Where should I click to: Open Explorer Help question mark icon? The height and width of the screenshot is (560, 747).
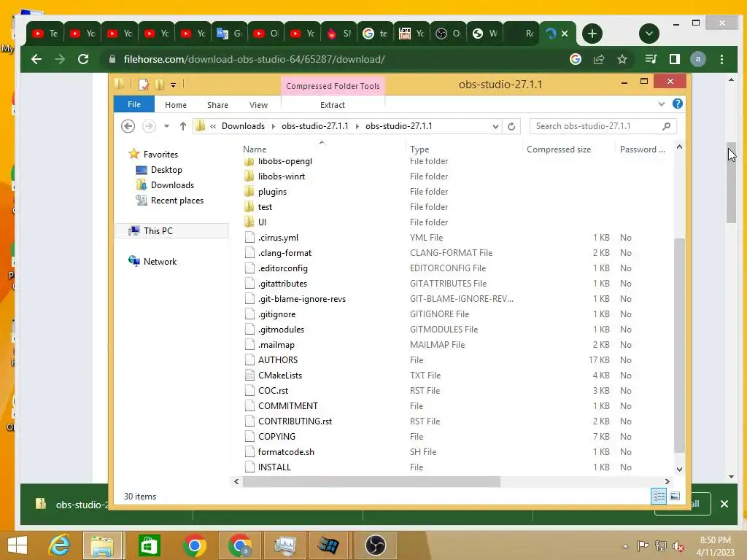pos(677,104)
